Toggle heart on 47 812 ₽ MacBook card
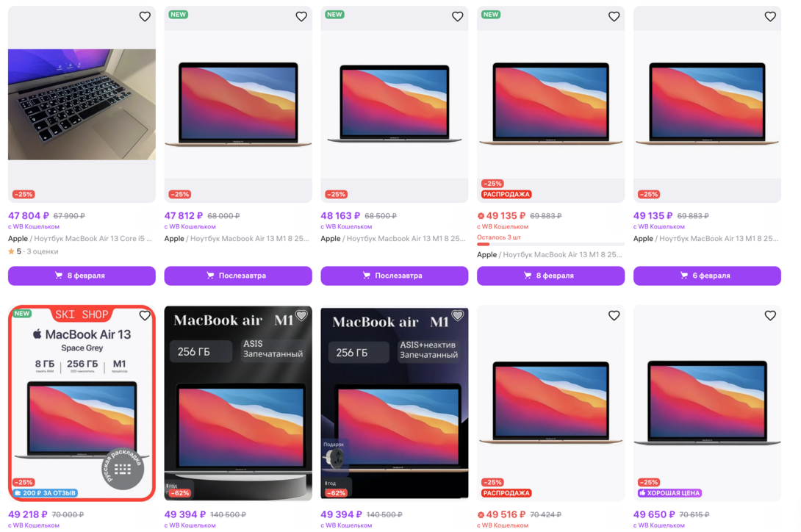 [x=301, y=17]
